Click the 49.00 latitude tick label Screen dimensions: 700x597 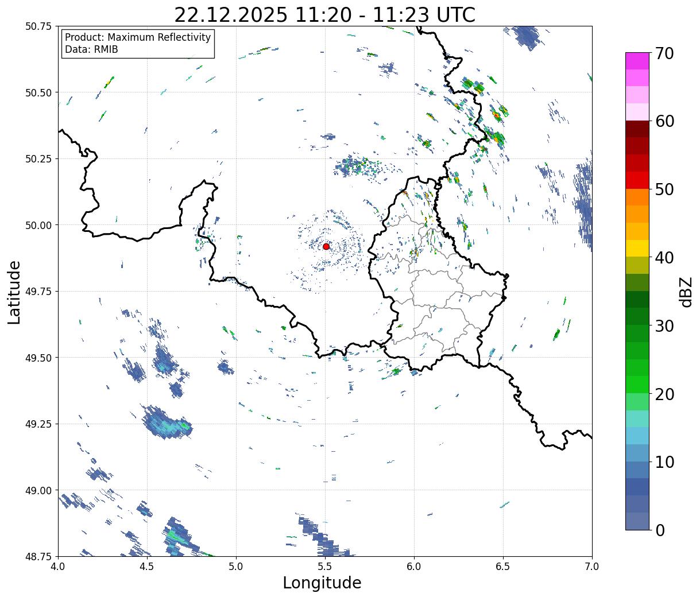tap(38, 490)
